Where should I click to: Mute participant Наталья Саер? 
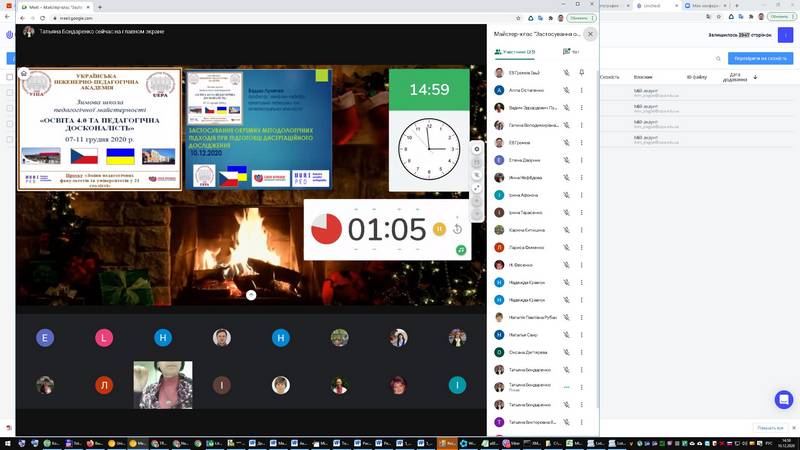[x=566, y=335]
